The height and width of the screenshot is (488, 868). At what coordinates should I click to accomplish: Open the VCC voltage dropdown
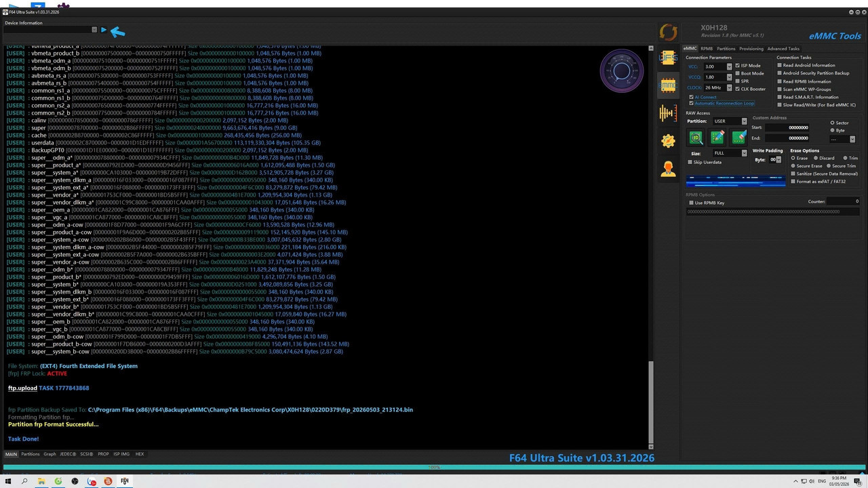coord(730,66)
